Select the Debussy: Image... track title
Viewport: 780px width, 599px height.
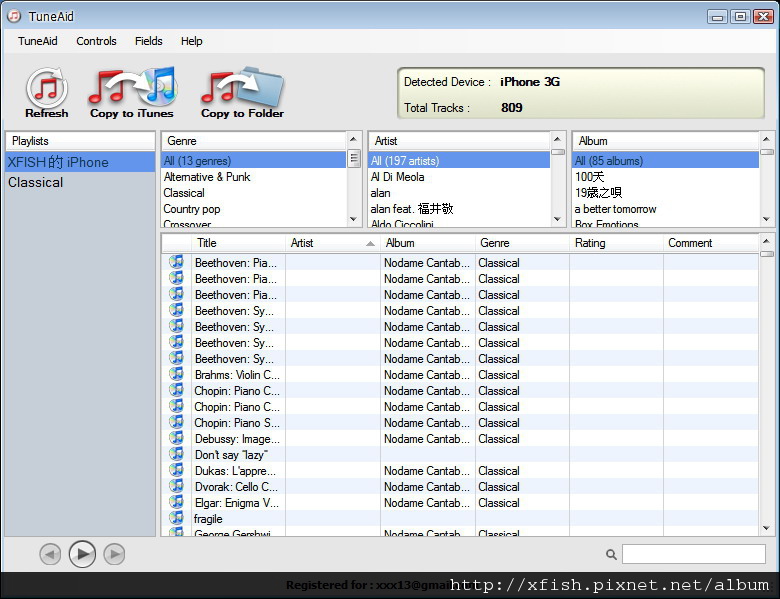[237, 439]
